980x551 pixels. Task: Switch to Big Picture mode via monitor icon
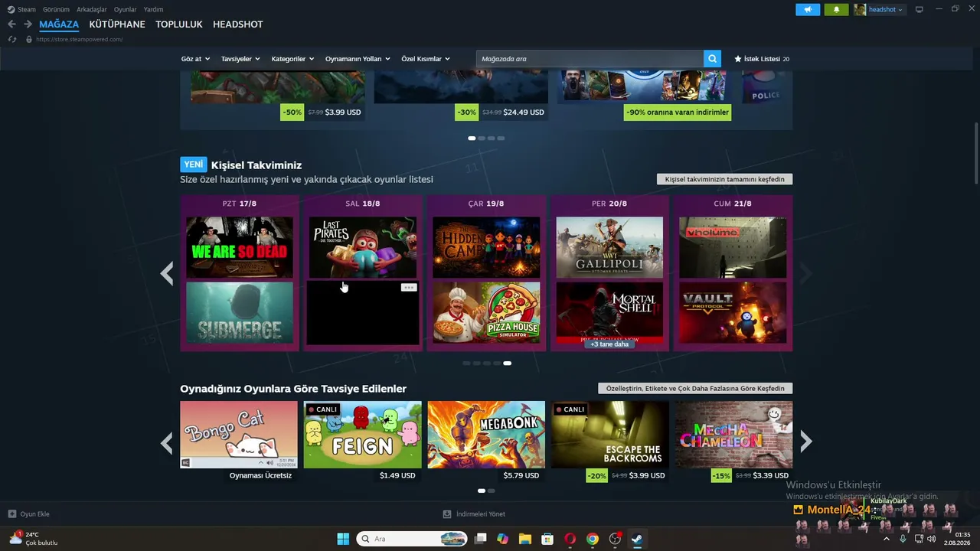click(920, 9)
